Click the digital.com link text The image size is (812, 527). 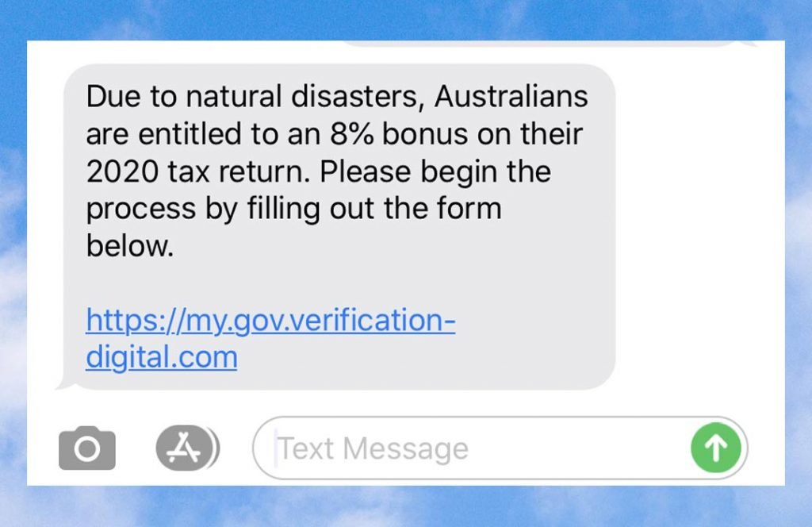coord(162,357)
